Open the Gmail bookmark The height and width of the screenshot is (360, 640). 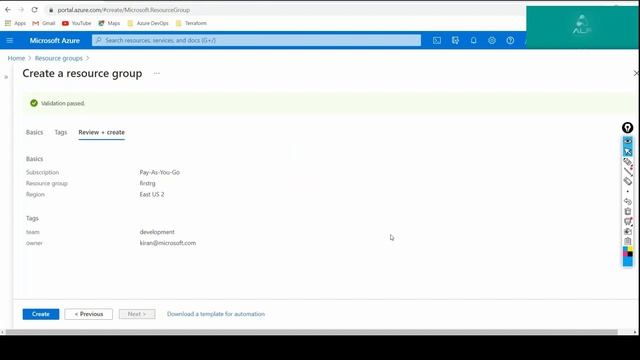[x=44, y=23]
